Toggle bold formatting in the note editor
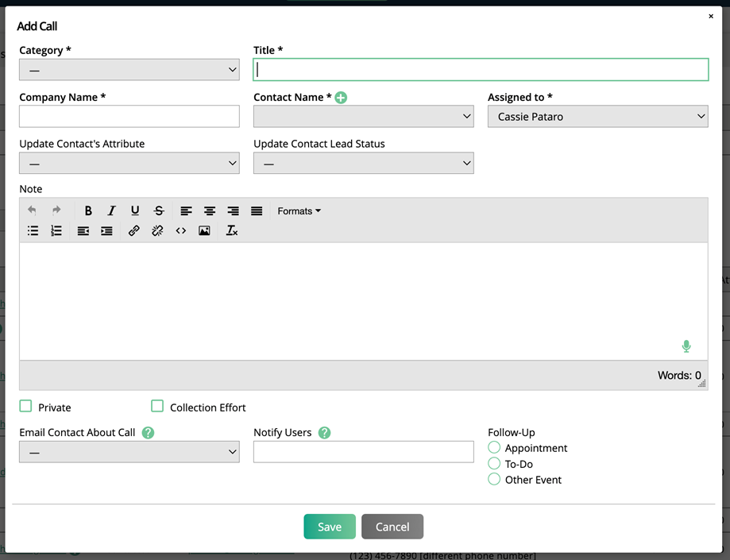The image size is (730, 560). 88,211
